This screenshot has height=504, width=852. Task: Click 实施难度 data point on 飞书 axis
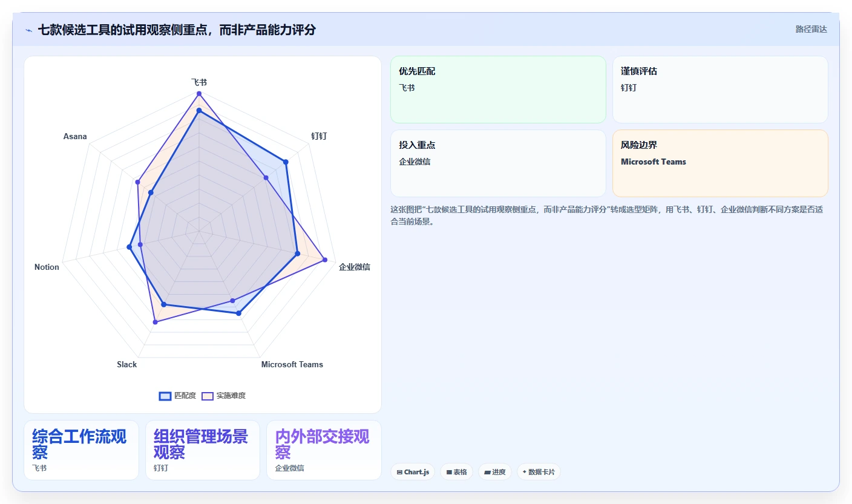tap(199, 94)
